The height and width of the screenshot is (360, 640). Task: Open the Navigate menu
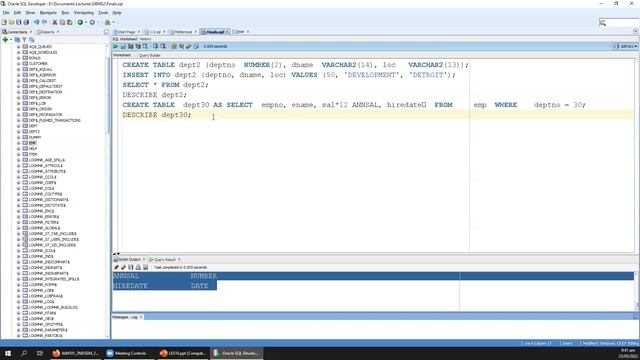click(48, 13)
